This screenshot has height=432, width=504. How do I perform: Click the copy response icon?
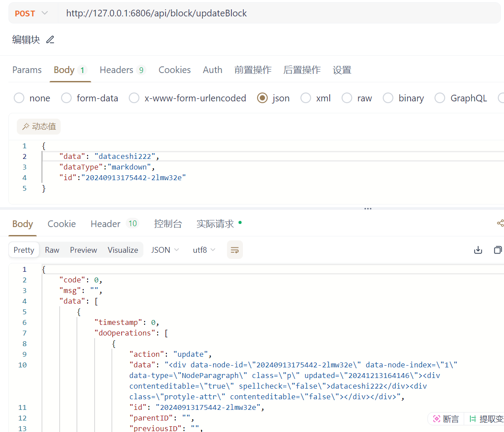click(498, 250)
